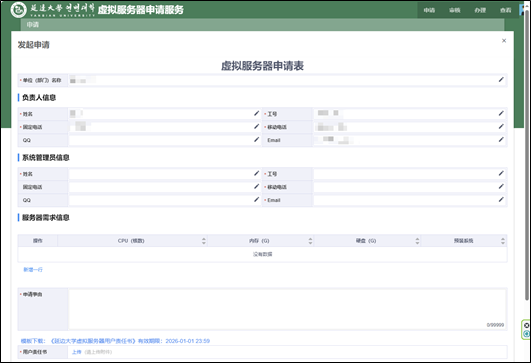Click the 服务器需求信息 section heading
This screenshot has height=363, width=531.
46,217
